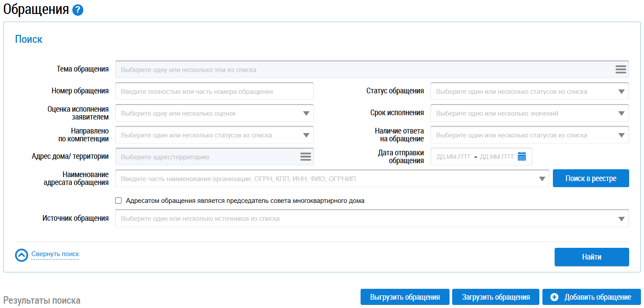The image size is (644, 308).
Task: Click the Свернуть поиск link
Action: [x=55, y=254]
